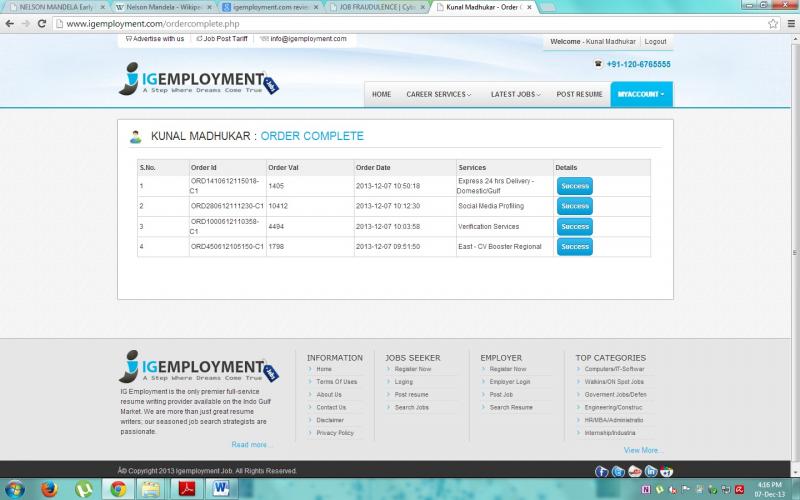Close the Kunal Madhukar Order tab
Image resolution: width=800 pixels, height=500 pixels.
[x=529, y=7]
